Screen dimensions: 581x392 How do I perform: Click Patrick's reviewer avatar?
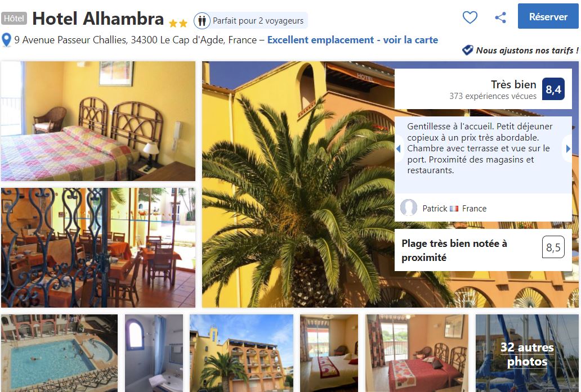coord(409,208)
